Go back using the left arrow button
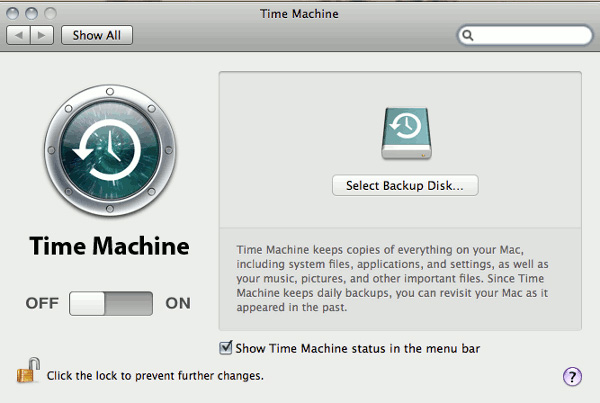 (19, 35)
